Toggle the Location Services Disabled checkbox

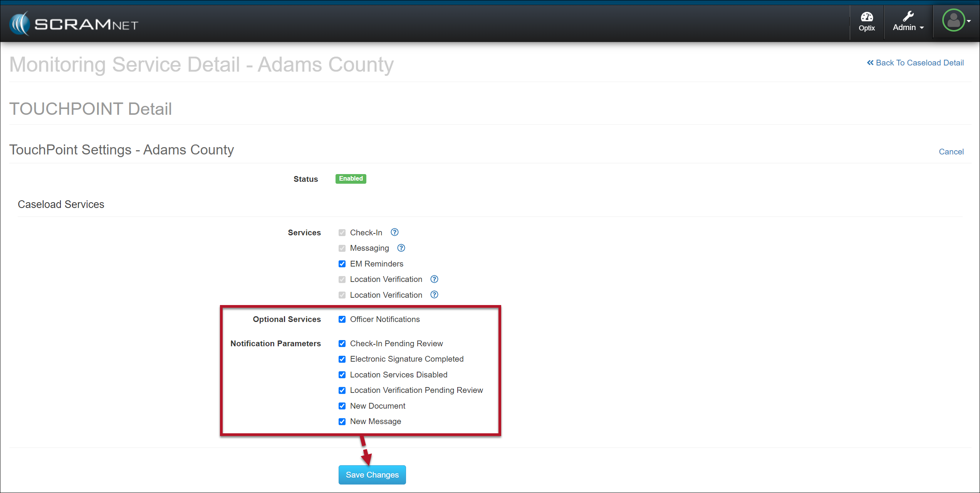342,375
